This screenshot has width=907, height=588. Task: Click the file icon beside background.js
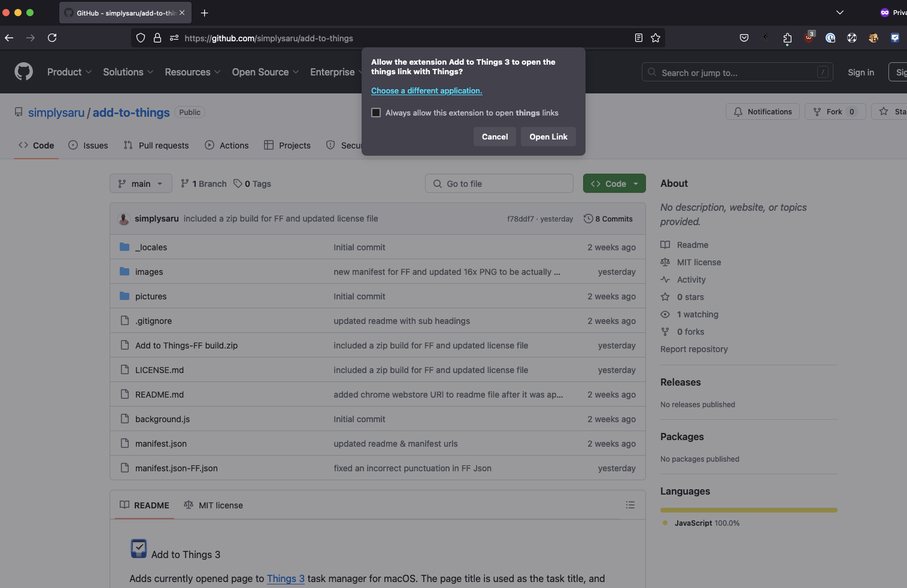point(125,419)
